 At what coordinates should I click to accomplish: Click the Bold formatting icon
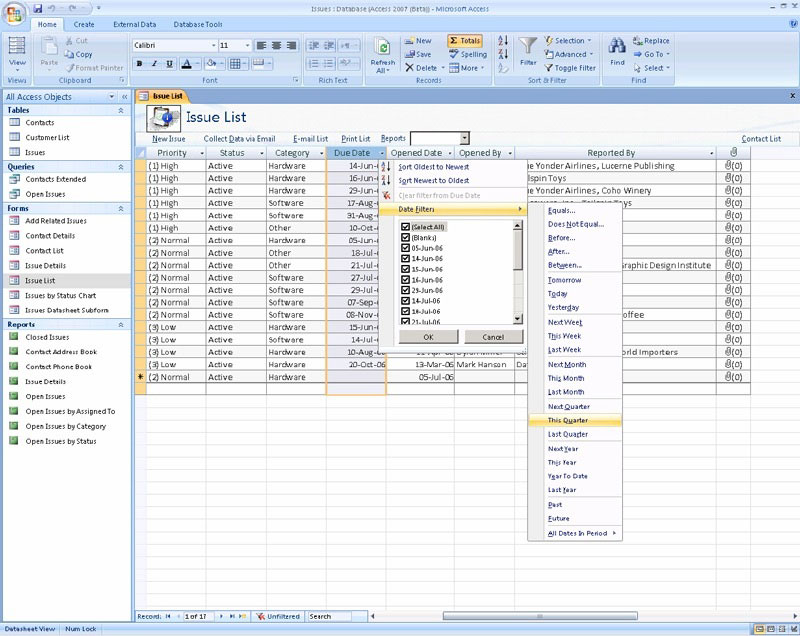pyautogui.click(x=140, y=64)
